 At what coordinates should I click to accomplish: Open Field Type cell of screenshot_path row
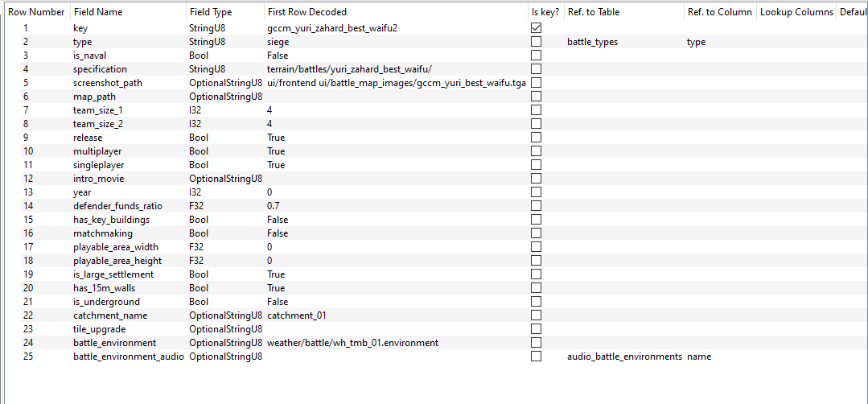[225, 82]
